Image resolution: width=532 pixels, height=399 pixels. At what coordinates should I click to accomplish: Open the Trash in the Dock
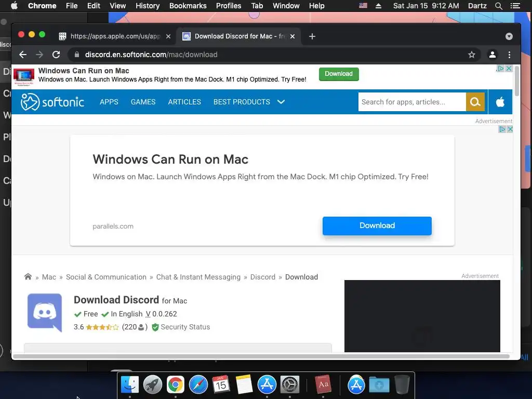click(402, 384)
